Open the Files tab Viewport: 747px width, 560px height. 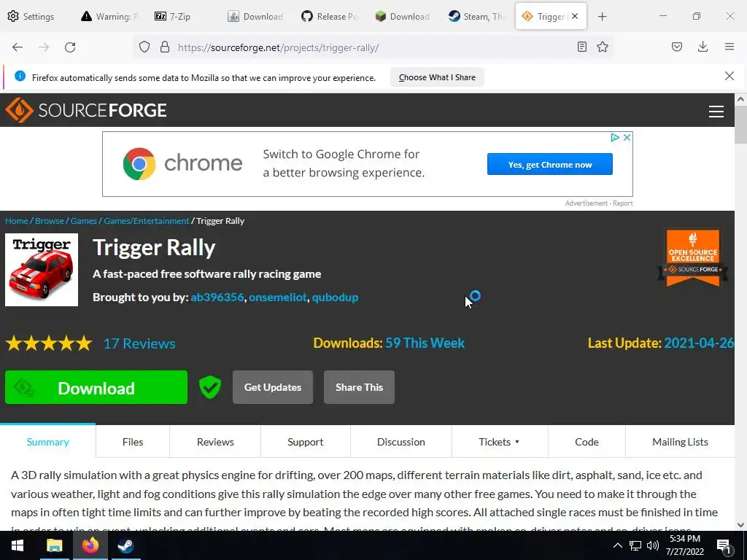pyautogui.click(x=133, y=442)
